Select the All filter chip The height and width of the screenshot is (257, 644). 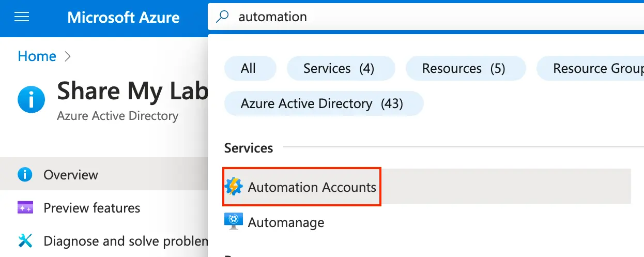click(x=249, y=68)
